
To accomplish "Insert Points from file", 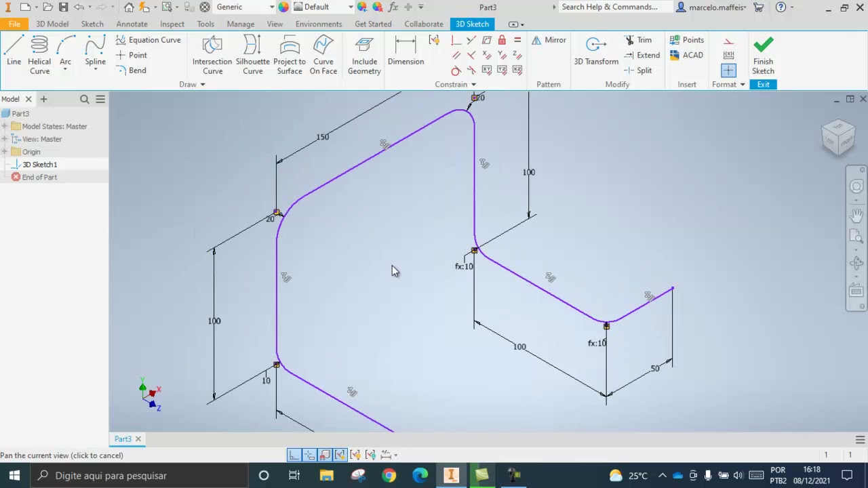I will (686, 40).
